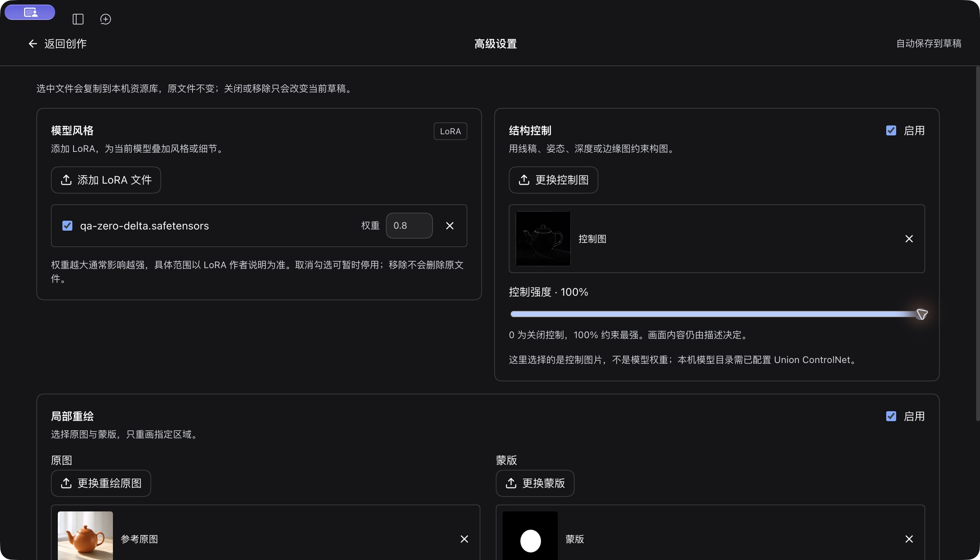Click 更换蒙版 button
980x560 pixels.
coord(535,483)
